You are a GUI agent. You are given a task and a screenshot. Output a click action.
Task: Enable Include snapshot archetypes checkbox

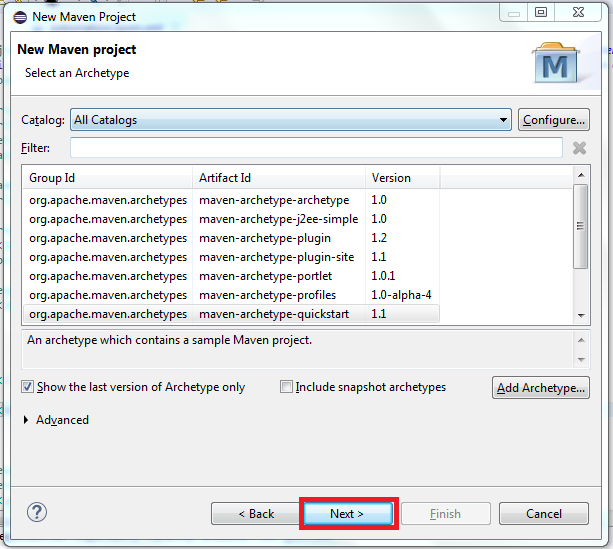(x=287, y=387)
